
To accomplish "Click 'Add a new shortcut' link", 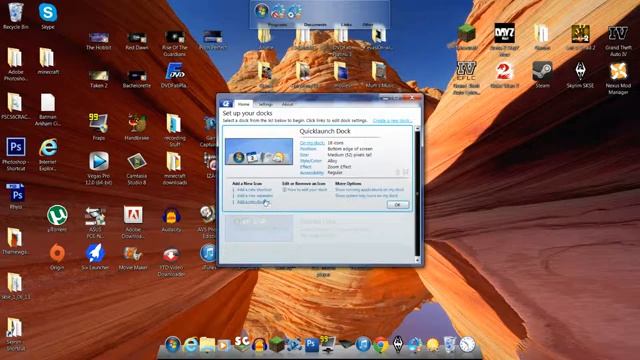I will 254,190.
